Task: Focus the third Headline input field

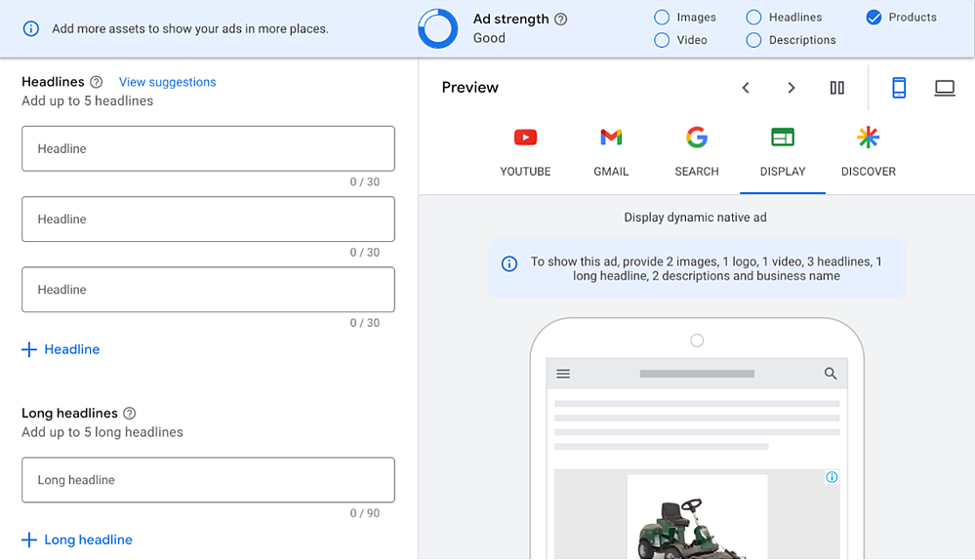Action: click(x=208, y=290)
